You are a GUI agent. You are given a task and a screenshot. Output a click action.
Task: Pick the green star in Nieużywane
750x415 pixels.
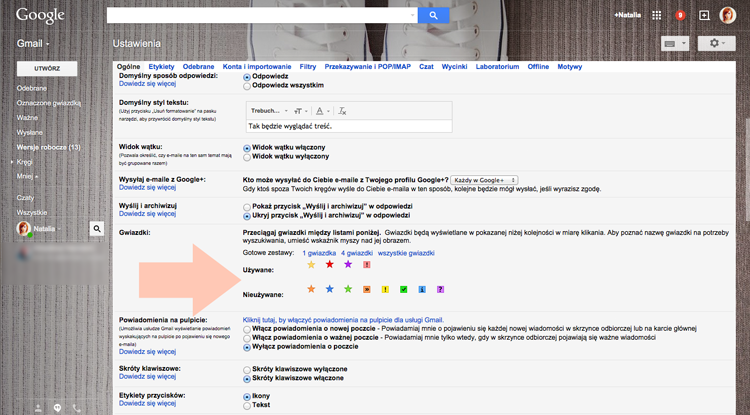(348, 289)
